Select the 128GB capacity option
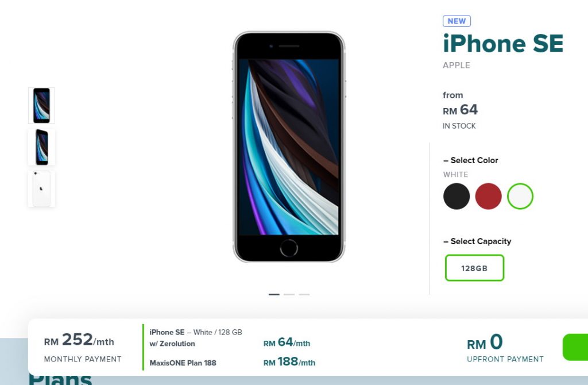 474,268
